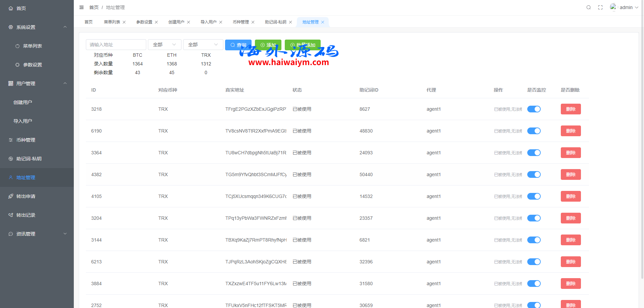
Task: Close the 助记词-私钥 tab
Action: point(290,22)
